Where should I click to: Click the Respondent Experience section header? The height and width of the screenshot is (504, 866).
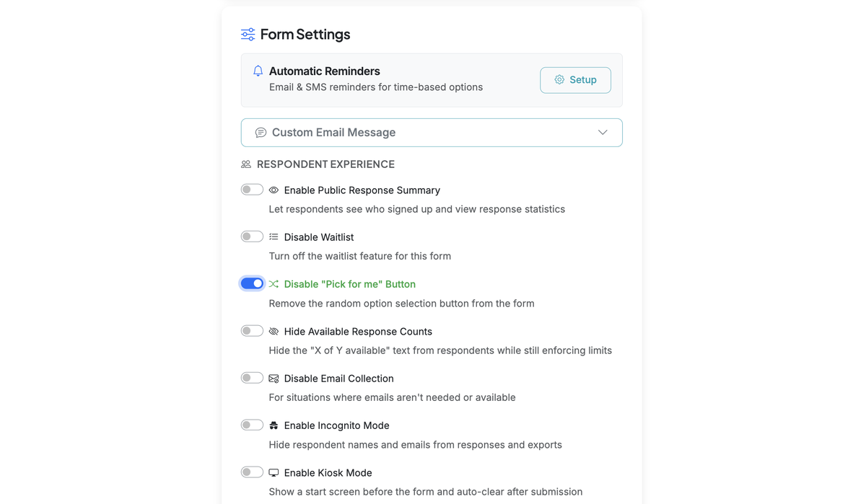325,164
